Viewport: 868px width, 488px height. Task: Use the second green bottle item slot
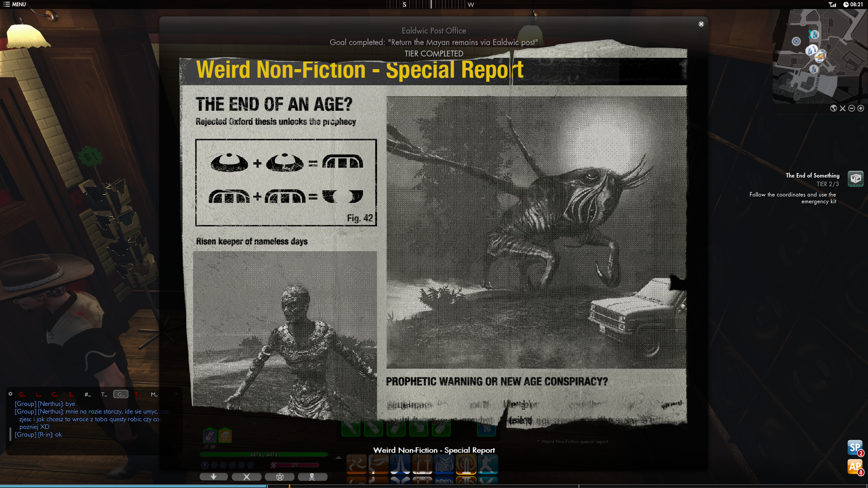tap(373, 427)
